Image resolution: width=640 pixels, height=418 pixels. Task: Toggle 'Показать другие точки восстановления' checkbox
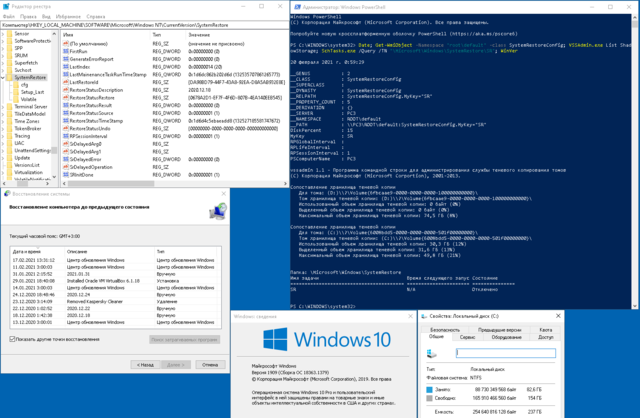click(12, 339)
